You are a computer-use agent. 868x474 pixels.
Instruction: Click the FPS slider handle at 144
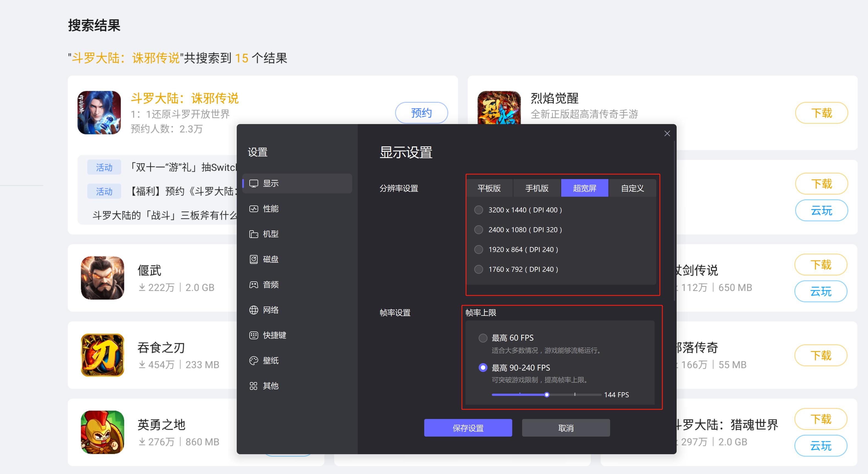pyautogui.click(x=547, y=394)
